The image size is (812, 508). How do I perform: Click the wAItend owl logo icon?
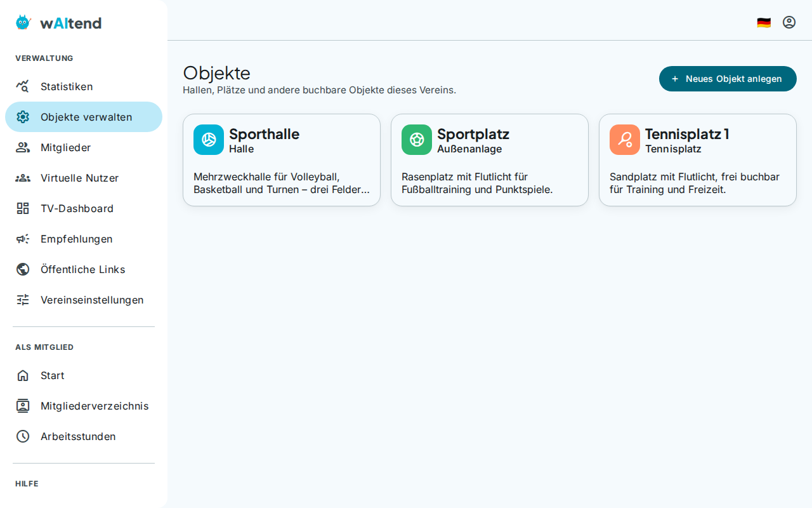pyautogui.click(x=23, y=23)
